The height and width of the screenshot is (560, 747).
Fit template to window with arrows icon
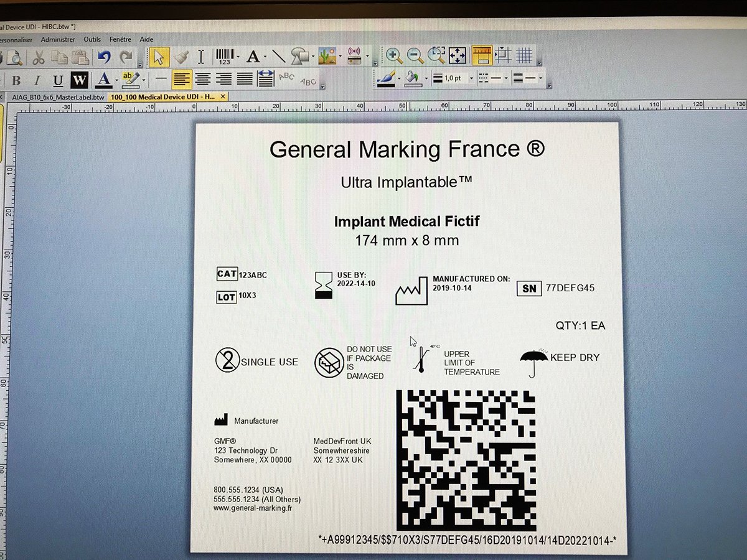click(458, 55)
